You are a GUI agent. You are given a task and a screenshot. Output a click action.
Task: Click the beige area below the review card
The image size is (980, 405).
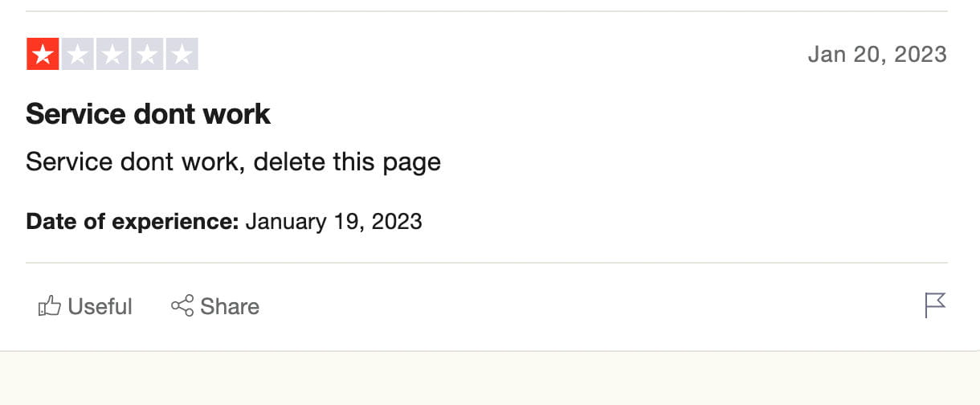[490, 379]
